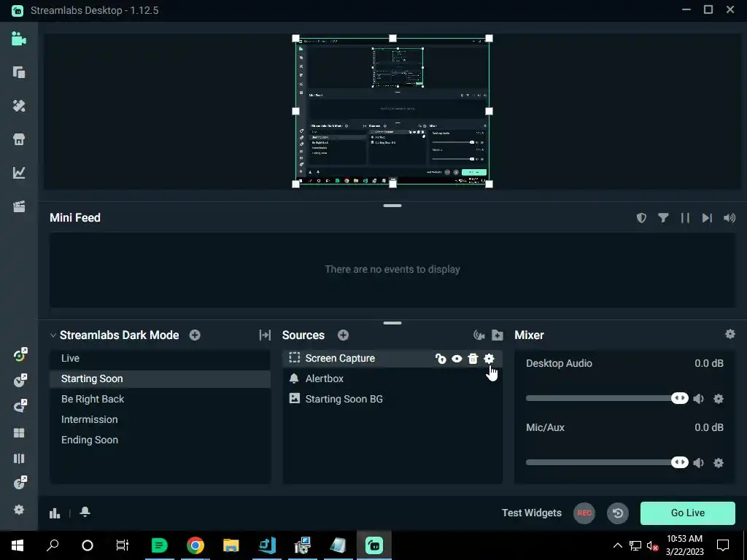This screenshot has height=560, width=747.
Task: Select the Alertbox source
Action: 392,378
